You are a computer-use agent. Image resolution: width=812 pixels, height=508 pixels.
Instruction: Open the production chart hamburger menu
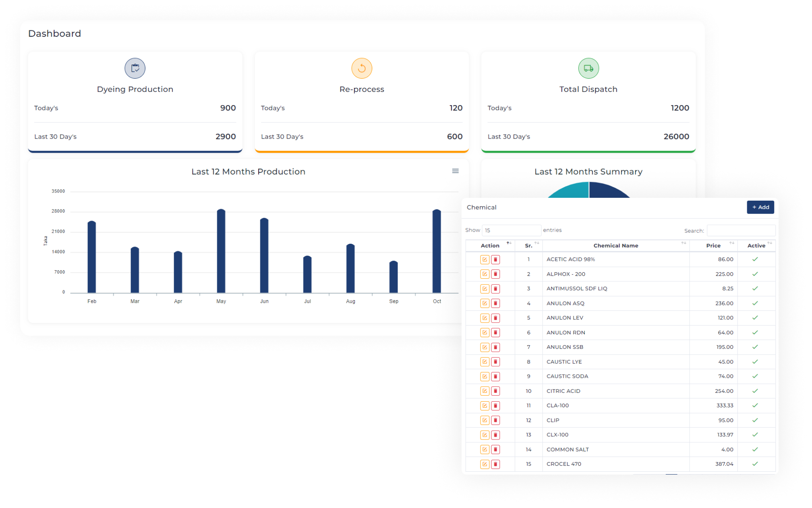pos(455,171)
